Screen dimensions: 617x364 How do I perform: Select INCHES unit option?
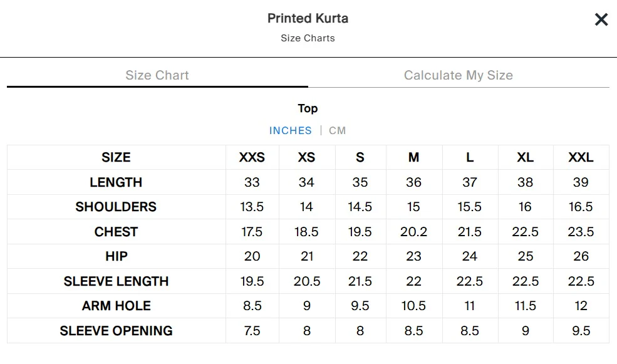[291, 131]
